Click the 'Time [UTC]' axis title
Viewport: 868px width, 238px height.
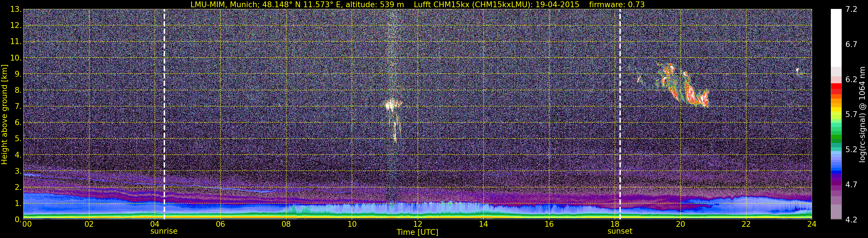(x=417, y=232)
